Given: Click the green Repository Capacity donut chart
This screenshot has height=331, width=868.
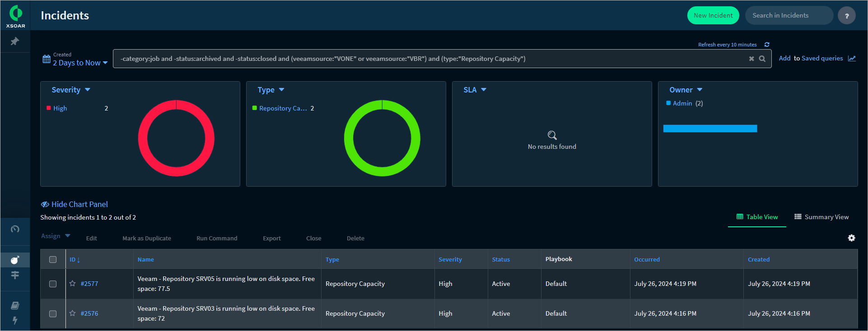Looking at the screenshot, I should (382, 106).
